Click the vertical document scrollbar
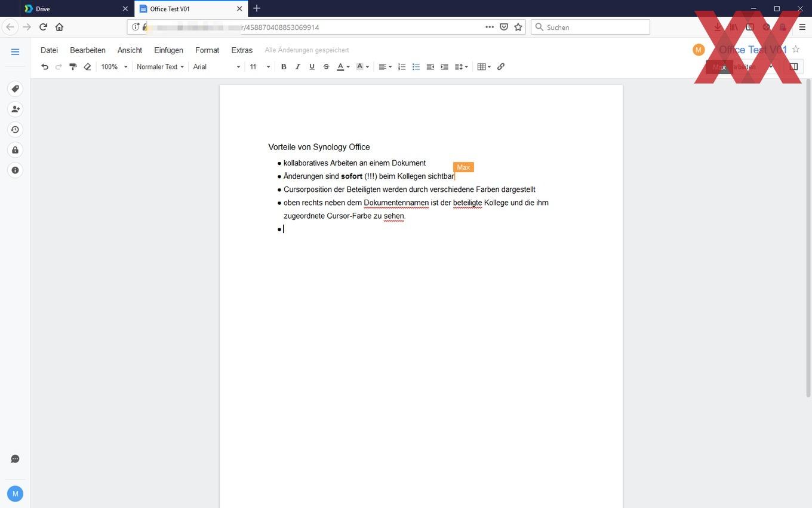This screenshot has height=508, width=812. click(808, 239)
